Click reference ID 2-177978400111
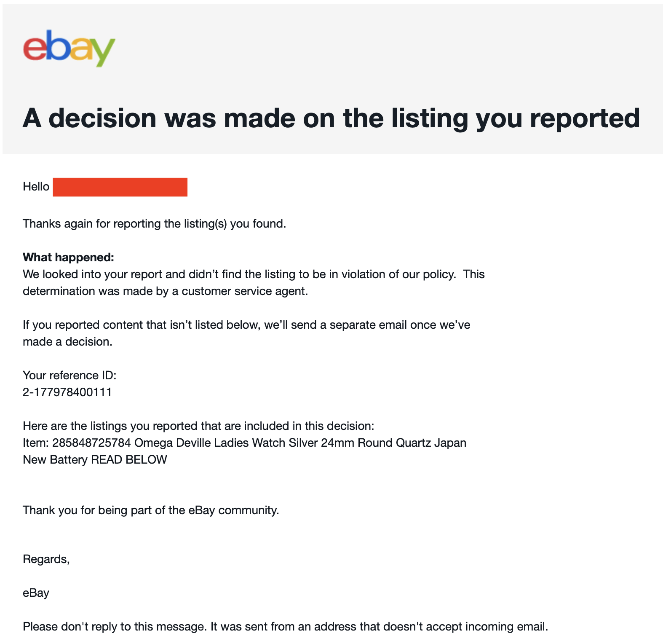This screenshot has width=663, height=644. coord(67,392)
